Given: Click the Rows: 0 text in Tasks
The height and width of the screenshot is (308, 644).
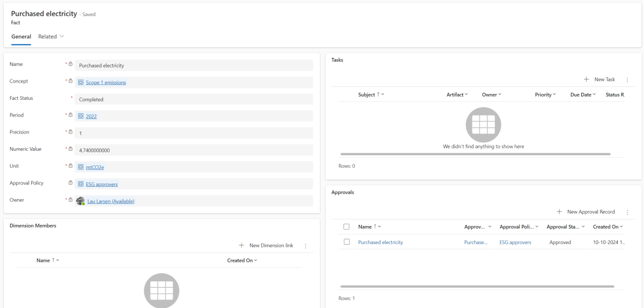Looking at the screenshot, I should tap(347, 166).
